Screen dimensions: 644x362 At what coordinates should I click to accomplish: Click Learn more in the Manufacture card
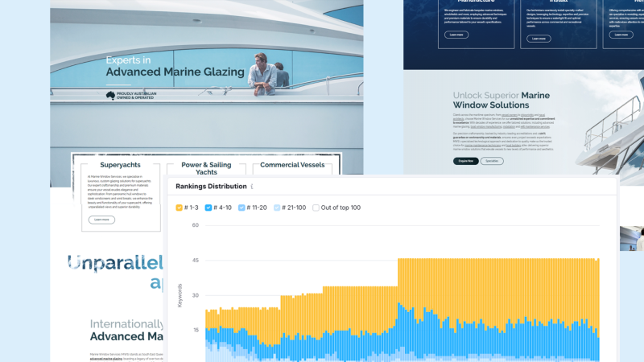(456, 35)
